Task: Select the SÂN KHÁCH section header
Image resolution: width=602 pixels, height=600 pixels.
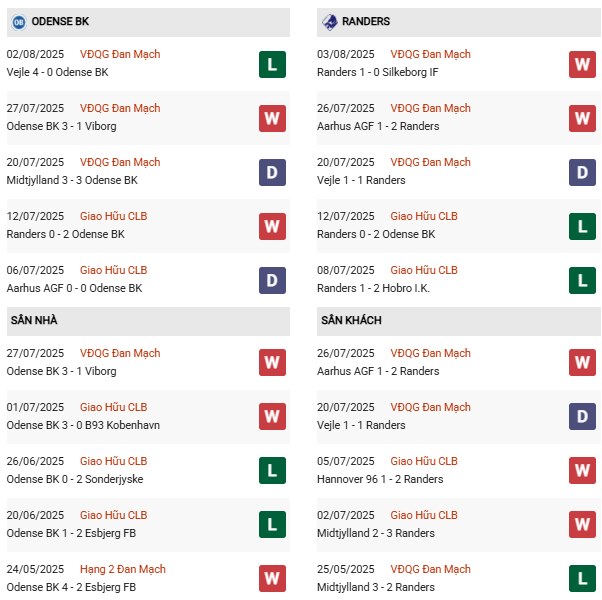Action: point(351,320)
